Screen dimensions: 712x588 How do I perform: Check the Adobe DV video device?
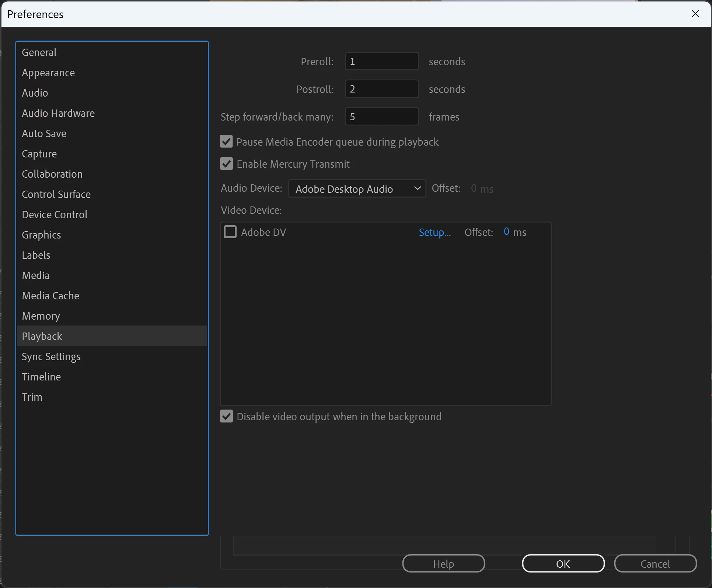pyautogui.click(x=230, y=232)
